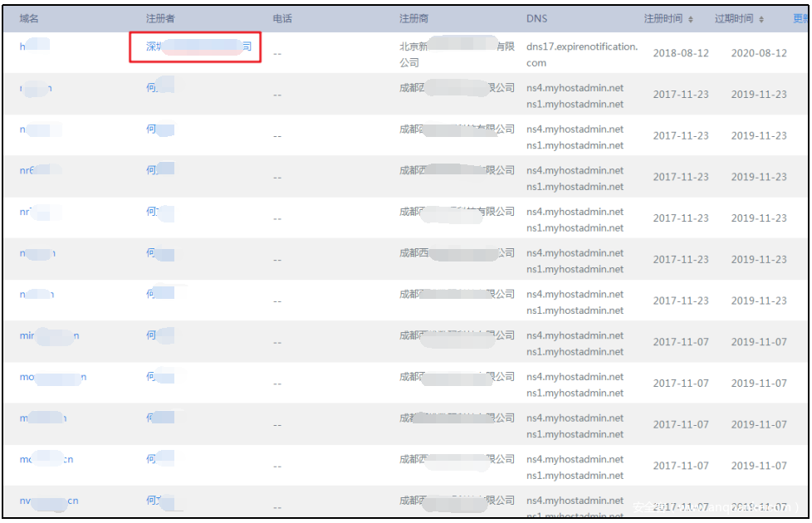The width and height of the screenshot is (812, 523).
Task: Click the 域名 column header
Action: 29,19
